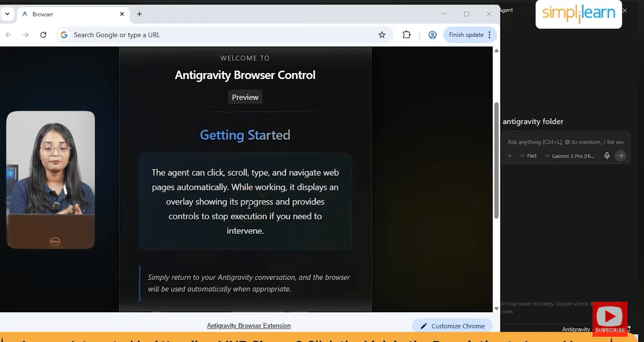Open Chrome's three-dot menu
This screenshot has height=342, width=644.
click(489, 34)
